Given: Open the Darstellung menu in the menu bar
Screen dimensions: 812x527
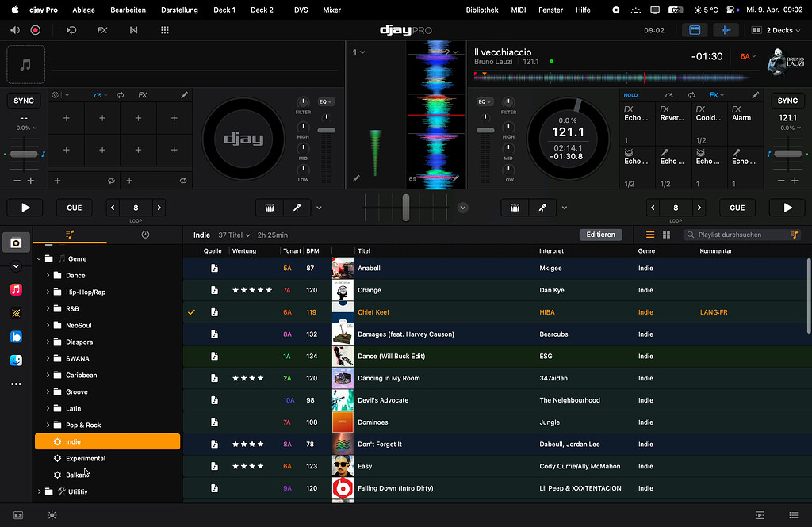Looking at the screenshot, I should 179,10.
